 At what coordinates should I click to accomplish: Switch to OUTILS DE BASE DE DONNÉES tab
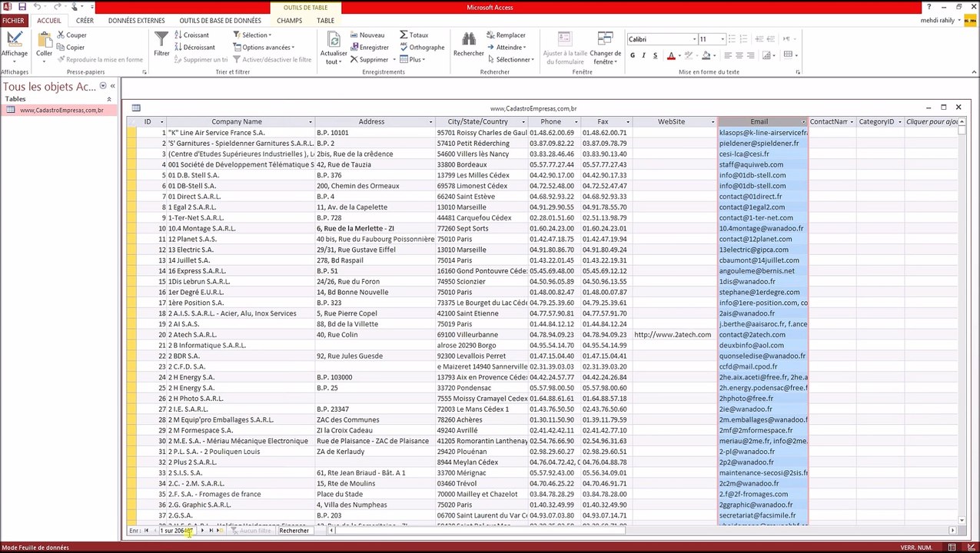click(x=220, y=21)
